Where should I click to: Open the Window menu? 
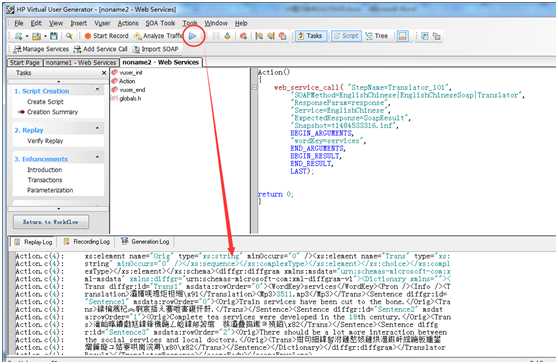(x=216, y=23)
